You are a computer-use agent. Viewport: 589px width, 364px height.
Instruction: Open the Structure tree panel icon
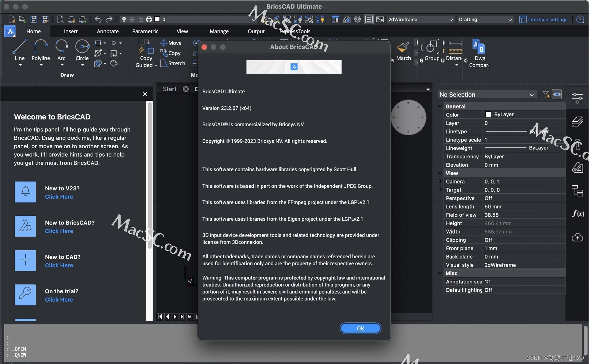click(577, 191)
